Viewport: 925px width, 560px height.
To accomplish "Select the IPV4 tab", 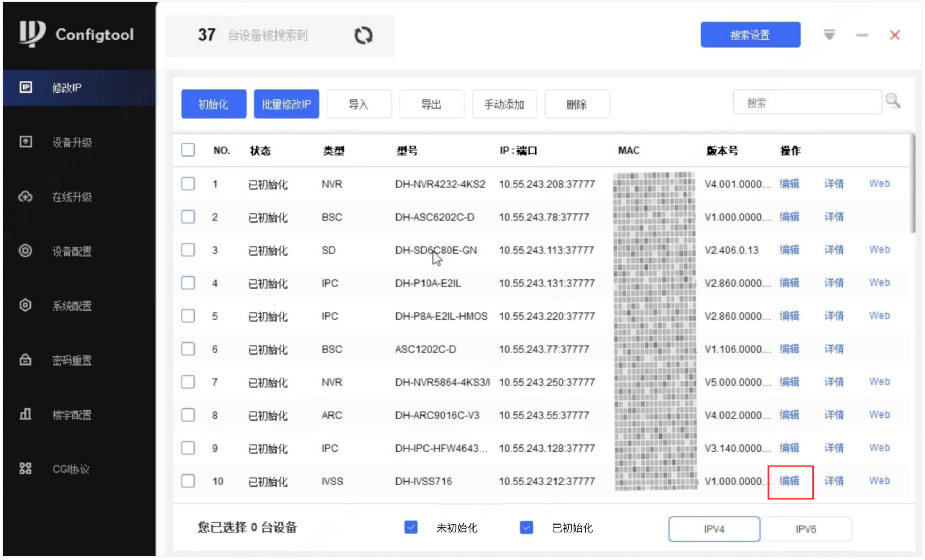I will 714,529.
